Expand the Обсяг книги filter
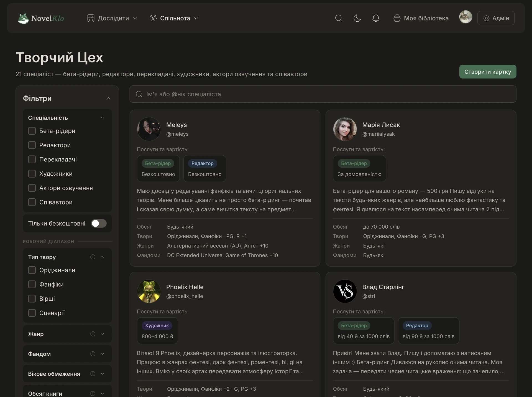Image resolution: width=532 pixels, height=397 pixels. pos(102,393)
